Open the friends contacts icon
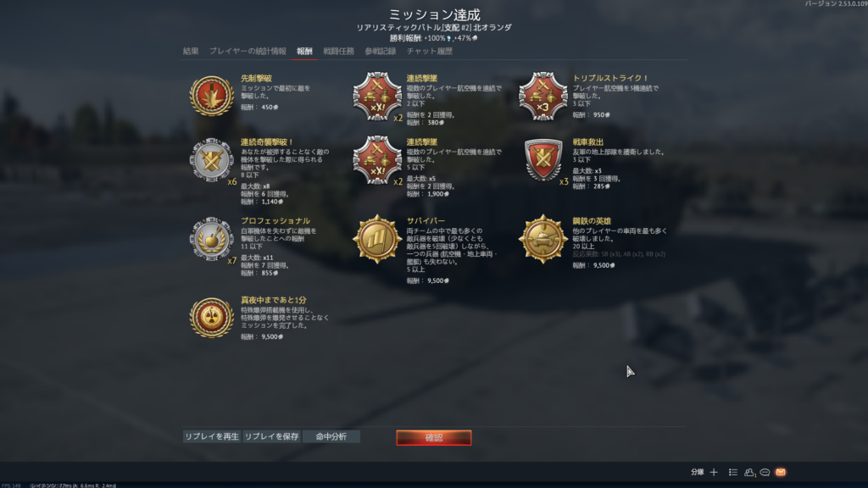Image resolution: width=868 pixels, height=488 pixels. coord(749,472)
